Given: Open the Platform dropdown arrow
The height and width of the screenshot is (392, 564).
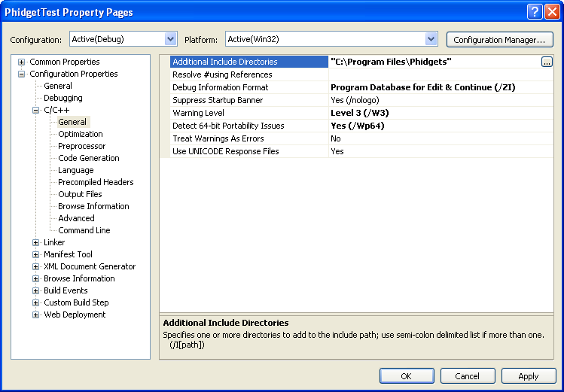Looking at the screenshot, I should (x=431, y=39).
